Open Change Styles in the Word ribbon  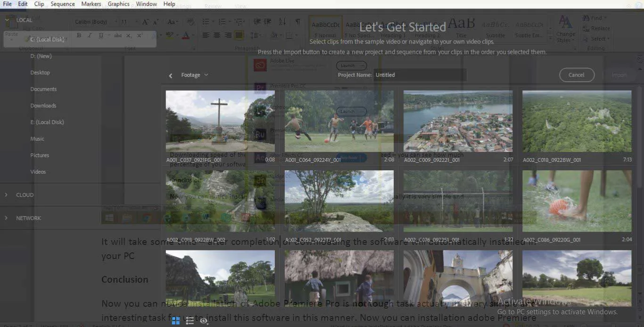pyautogui.click(x=565, y=28)
